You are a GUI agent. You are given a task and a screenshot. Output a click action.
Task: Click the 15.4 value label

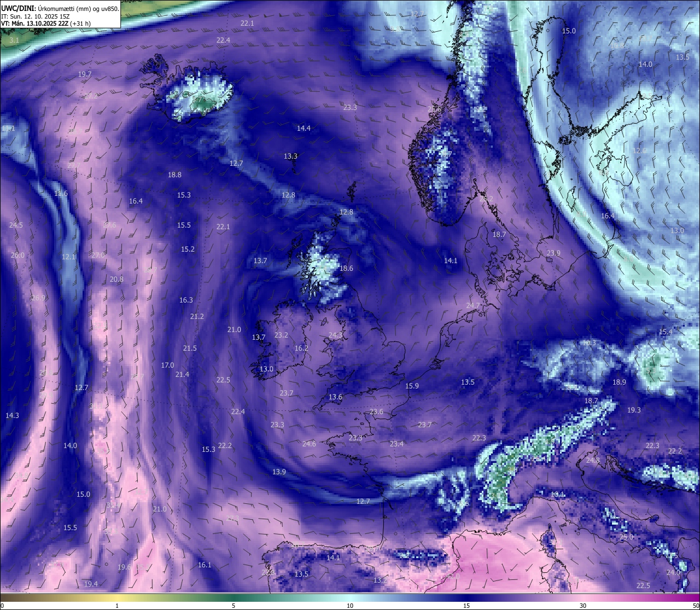click(666, 332)
